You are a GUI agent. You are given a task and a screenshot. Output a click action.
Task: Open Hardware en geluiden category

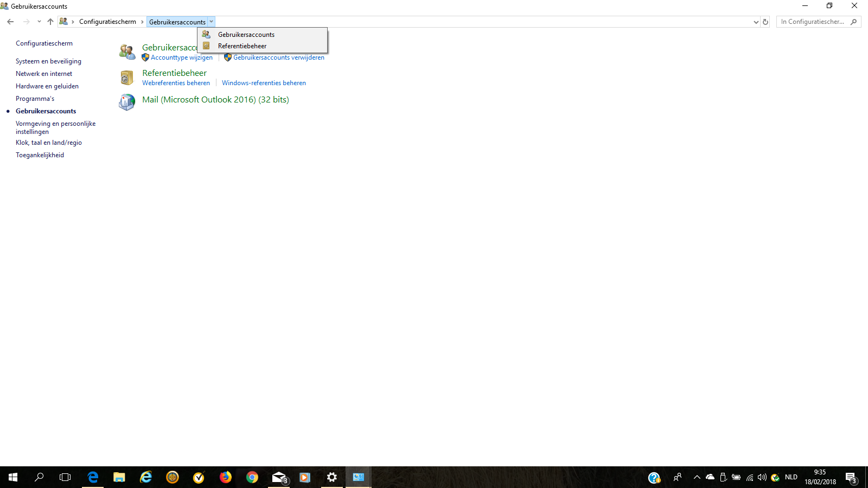click(47, 86)
